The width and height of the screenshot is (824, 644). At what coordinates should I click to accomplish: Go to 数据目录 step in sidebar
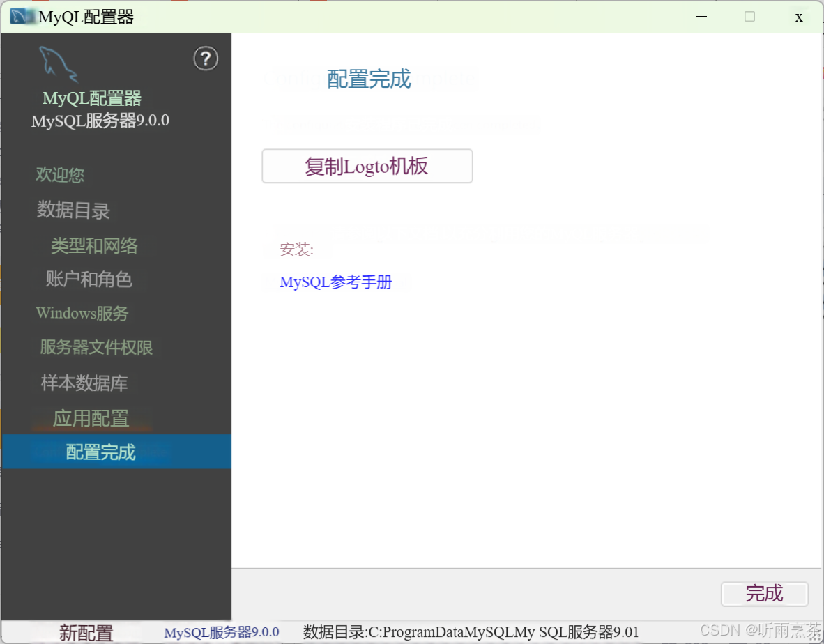pyautogui.click(x=74, y=210)
